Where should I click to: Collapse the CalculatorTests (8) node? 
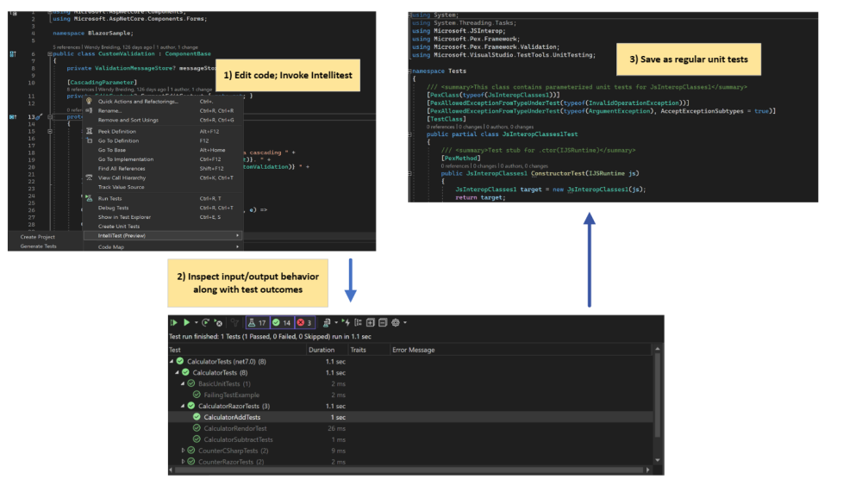pyautogui.click(x=177, y=373)
